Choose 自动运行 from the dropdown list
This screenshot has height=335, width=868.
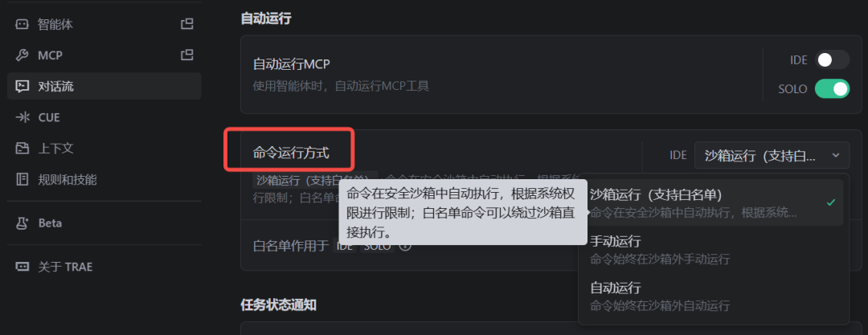(710, 296)
